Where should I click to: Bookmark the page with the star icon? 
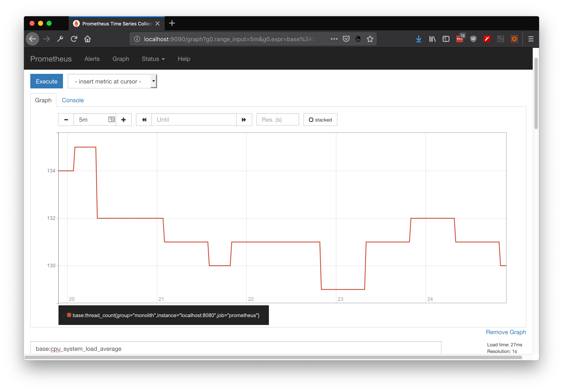pyautogui.click(x=370, y=39)
